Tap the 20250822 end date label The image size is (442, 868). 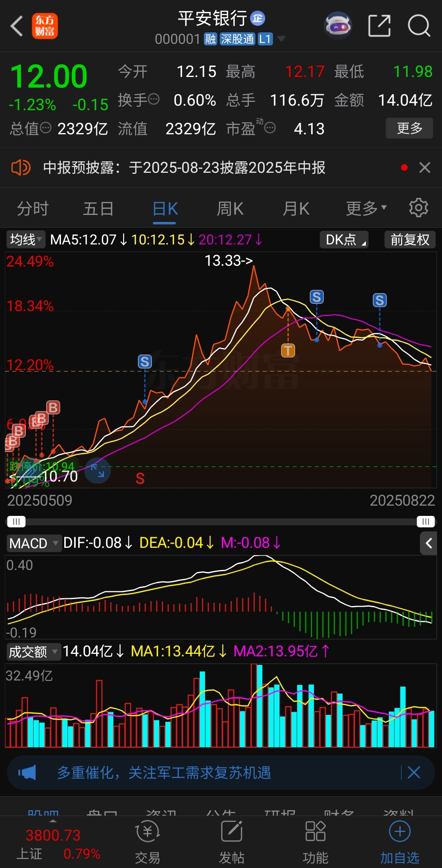point(402,500)
